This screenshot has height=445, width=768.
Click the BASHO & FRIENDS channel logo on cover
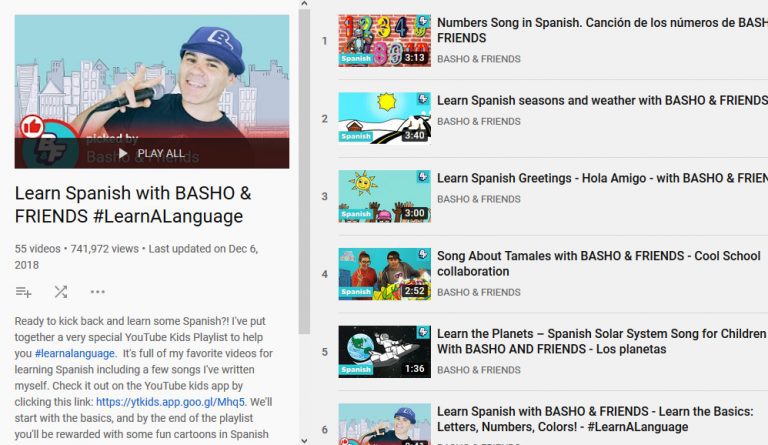[x=44, y=151]
